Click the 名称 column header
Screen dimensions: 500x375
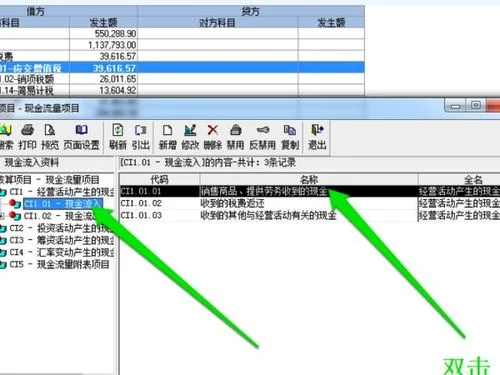point(309,179)
